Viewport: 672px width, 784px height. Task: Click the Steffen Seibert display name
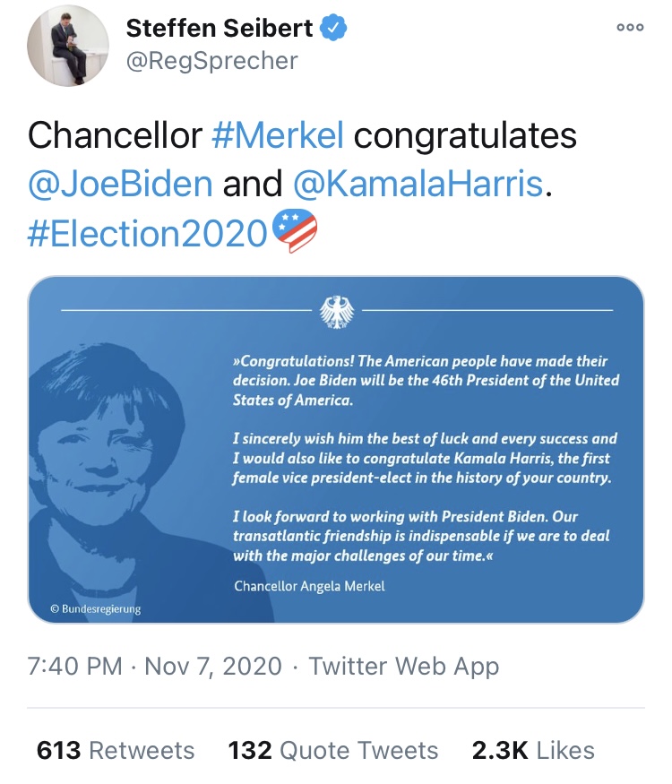pyautogui.click(x=220, y=28)
